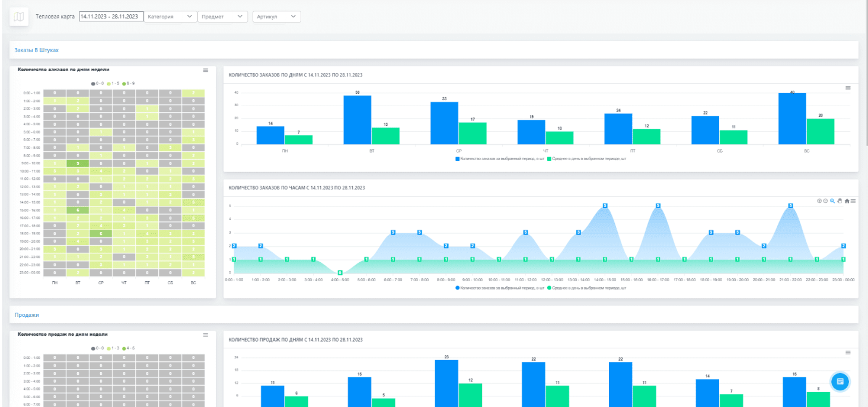Screen dimensions: 868x407
Task: Open the hamburger menu of the orders weekday heatmap
Action: (x=206, y=70)
